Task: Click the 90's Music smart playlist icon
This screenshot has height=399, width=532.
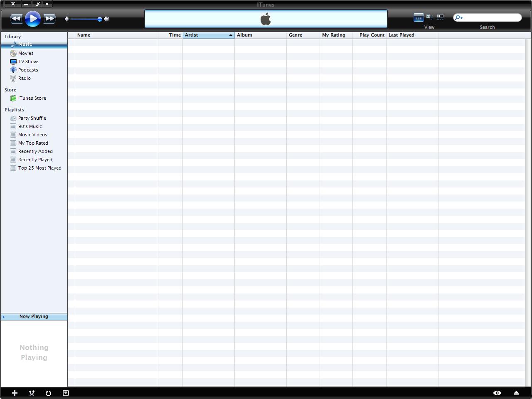Action: click(x=13, y=126)
